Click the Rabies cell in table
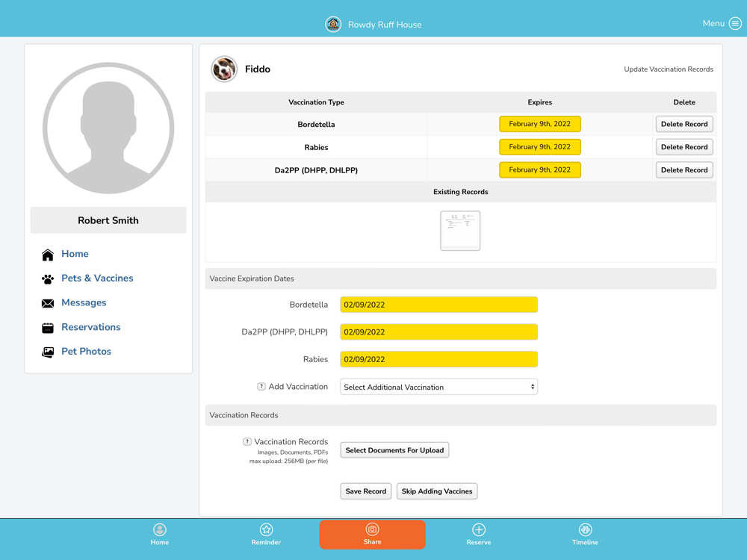Screen dimensions: 747x560 [x=316, y=147]
